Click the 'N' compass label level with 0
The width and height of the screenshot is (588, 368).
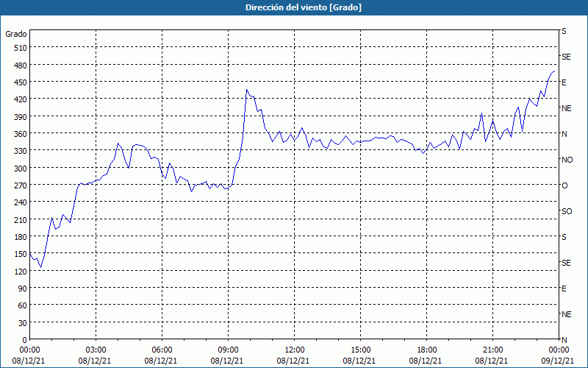[x=564, y=340]
